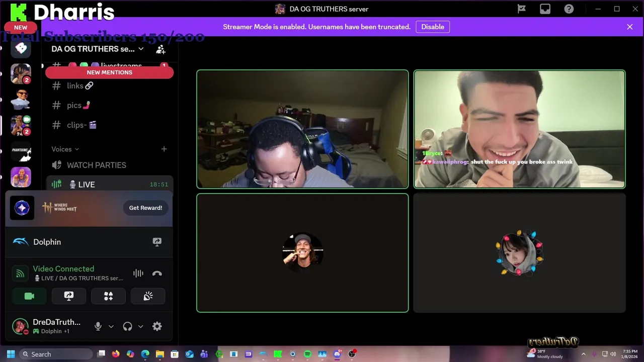Click DreDaTruth user avatar

pyautogui.click(x=20, y=326)
